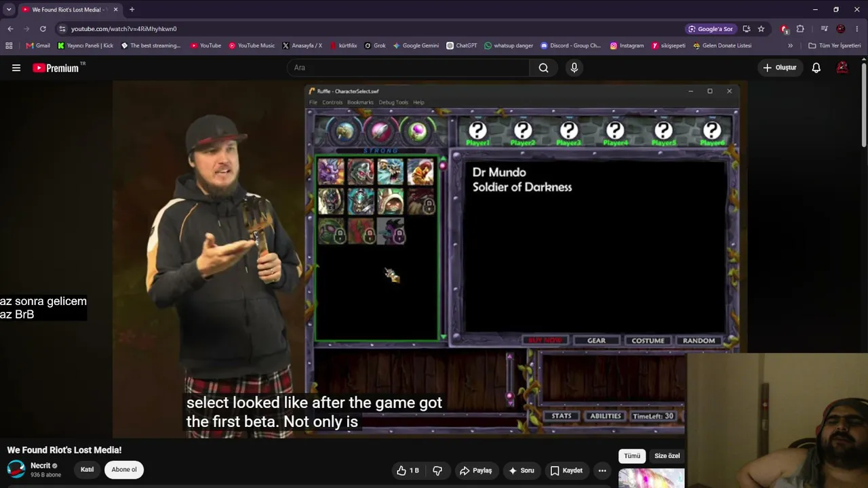The image size is (868, 488).
Task: Save the video with Kaydet
Action: pyautogui.click(x=566, y=470)
